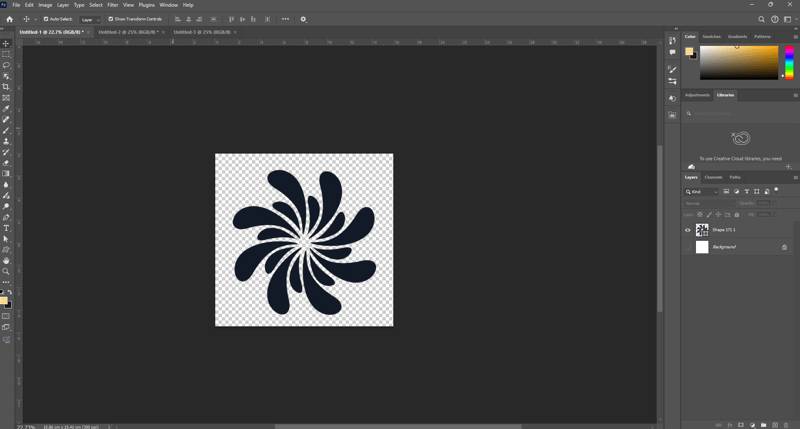Screen dimensions: 800x429
Task: Select the Frame tool
Action: 6,98
